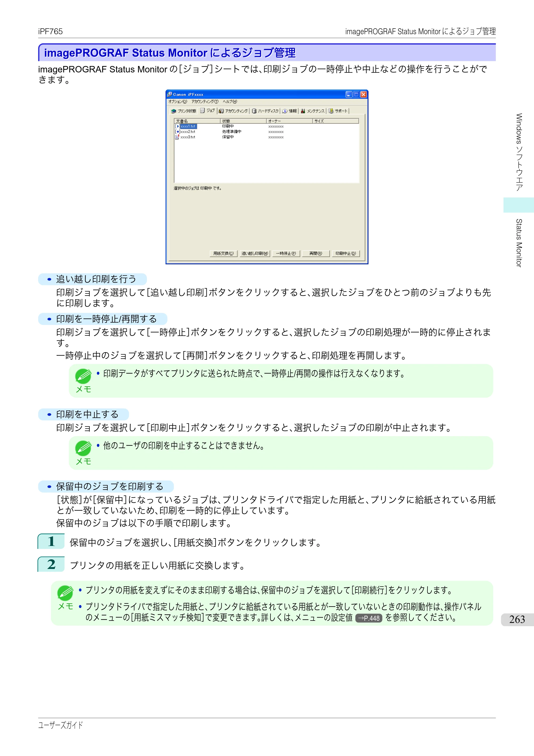This screenshot has width=534, height=756.
Task: Click the 文書名 column header
Action: [x=197, y=121]
